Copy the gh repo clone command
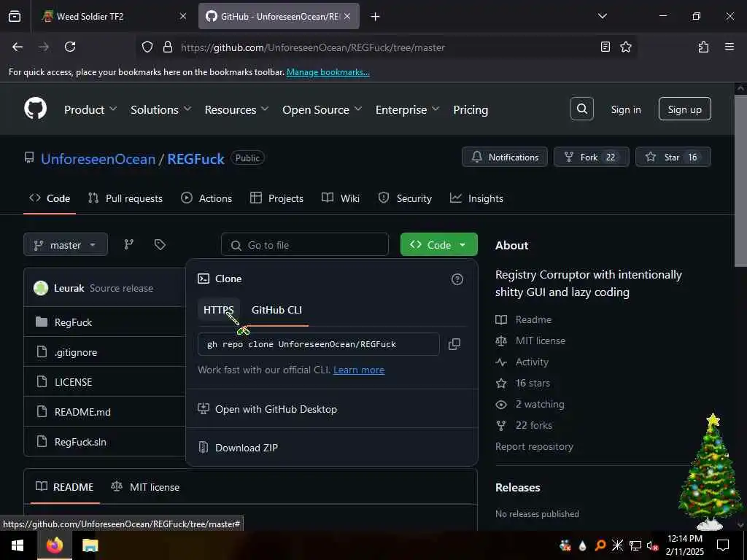 [x=454, y=344]
